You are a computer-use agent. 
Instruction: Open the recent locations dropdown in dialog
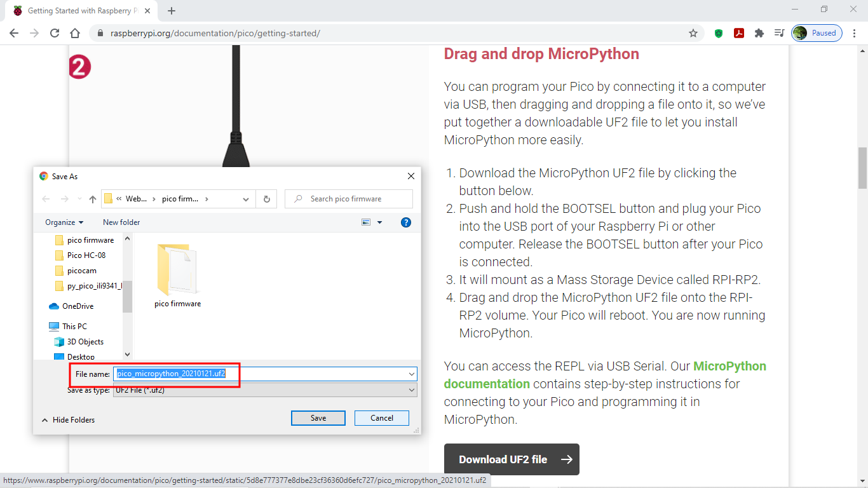tap(79, 199)
